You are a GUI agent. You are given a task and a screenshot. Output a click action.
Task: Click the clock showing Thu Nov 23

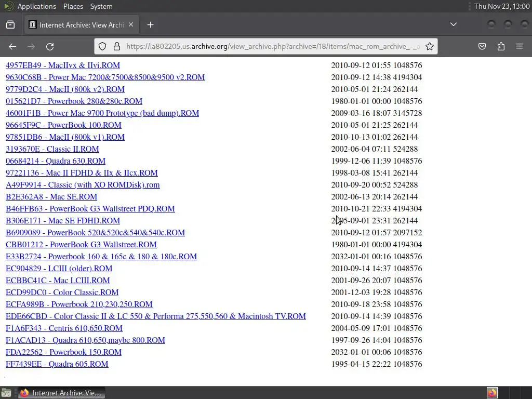click(502, 6)
